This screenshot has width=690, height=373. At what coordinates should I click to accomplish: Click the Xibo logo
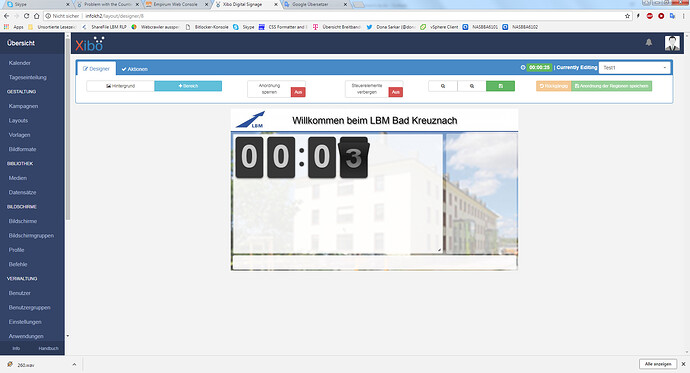[x=89, y=44]
